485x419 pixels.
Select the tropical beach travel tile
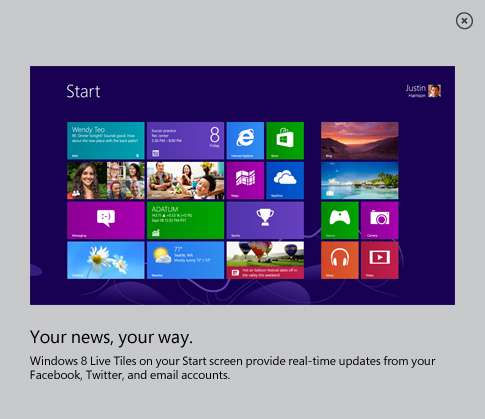(x=360, y=180)
